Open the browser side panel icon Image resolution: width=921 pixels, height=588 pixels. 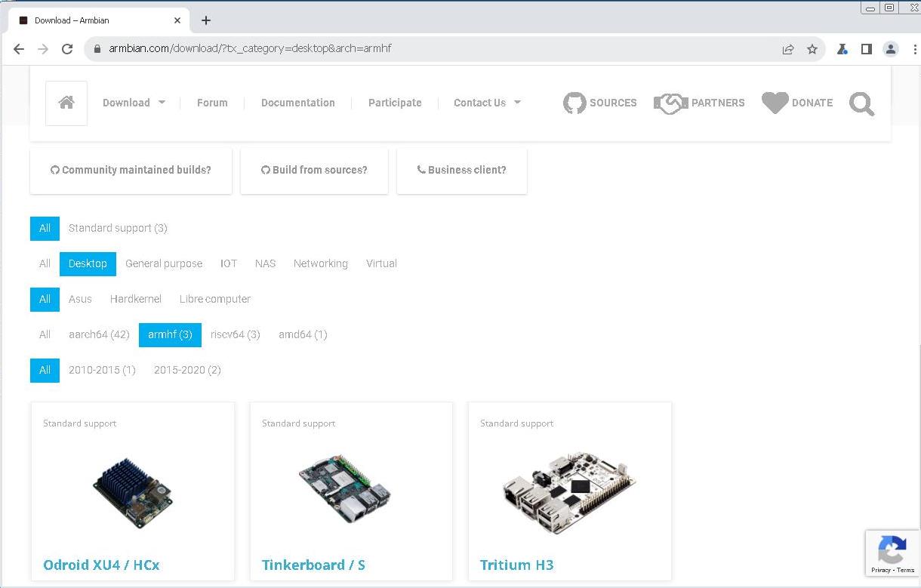click(x=867, y=49)
